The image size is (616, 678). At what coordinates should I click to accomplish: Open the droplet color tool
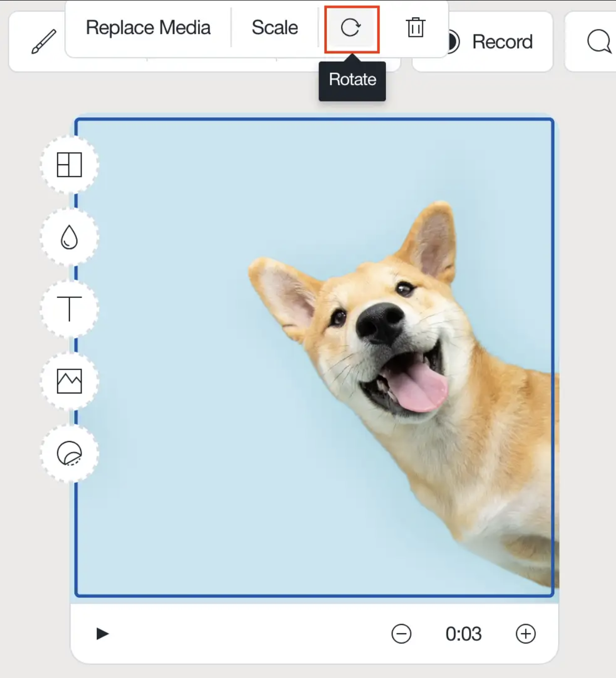coord(69,237)
